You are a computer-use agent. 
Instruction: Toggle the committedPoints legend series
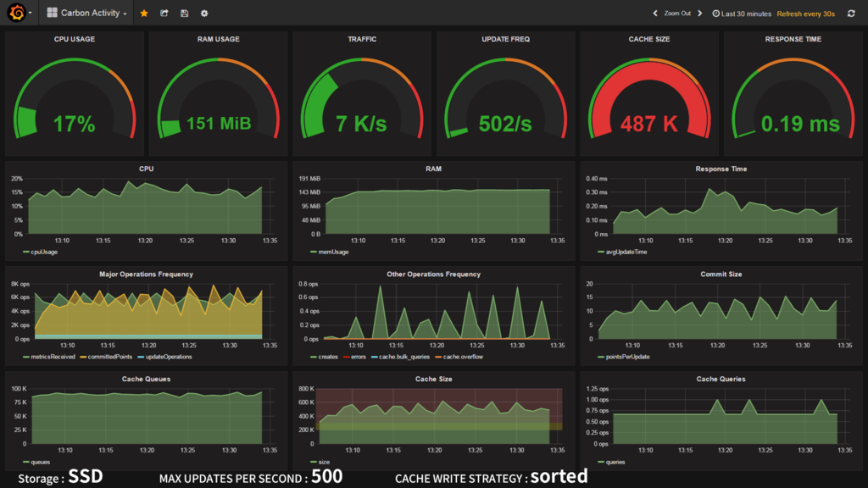pyautogui.click(x=109, y=357)
